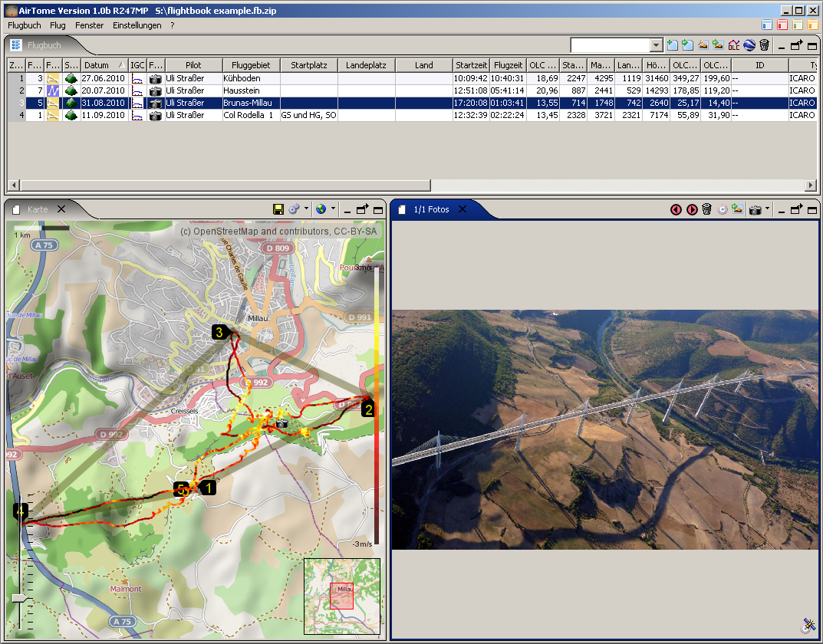This screenshot has width=823, height=644.
Task: Open the Einstellungen menu
Action: point(137,25)
